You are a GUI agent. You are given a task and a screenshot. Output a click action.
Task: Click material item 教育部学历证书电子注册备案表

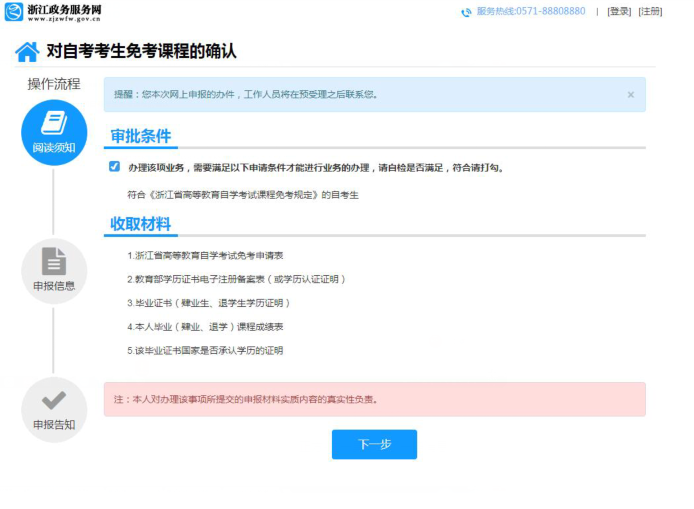tap(236, 279)
